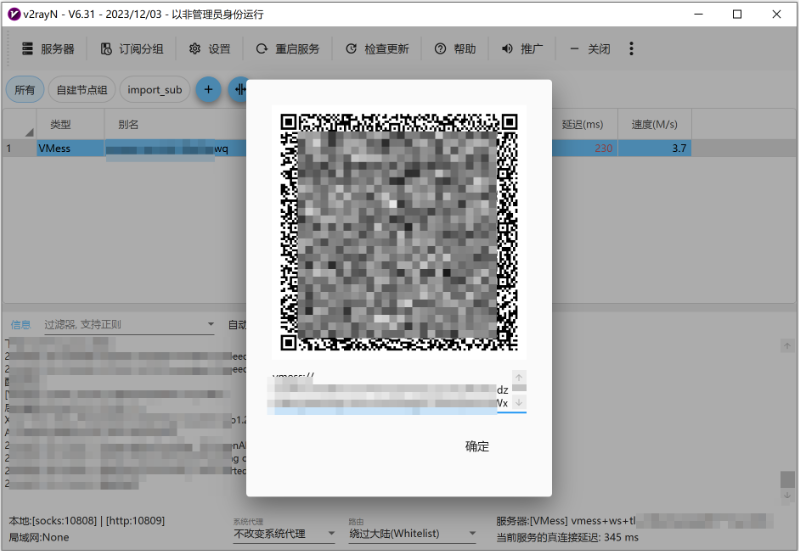Click the 信息 log label
Image resolution: width=799 pixels, height=551 pixels.
pos(20,325)
